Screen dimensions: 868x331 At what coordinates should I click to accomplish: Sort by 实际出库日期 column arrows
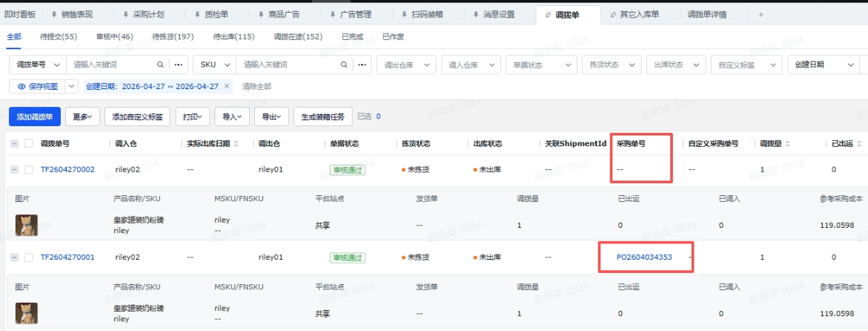click(x=236, y=144)
